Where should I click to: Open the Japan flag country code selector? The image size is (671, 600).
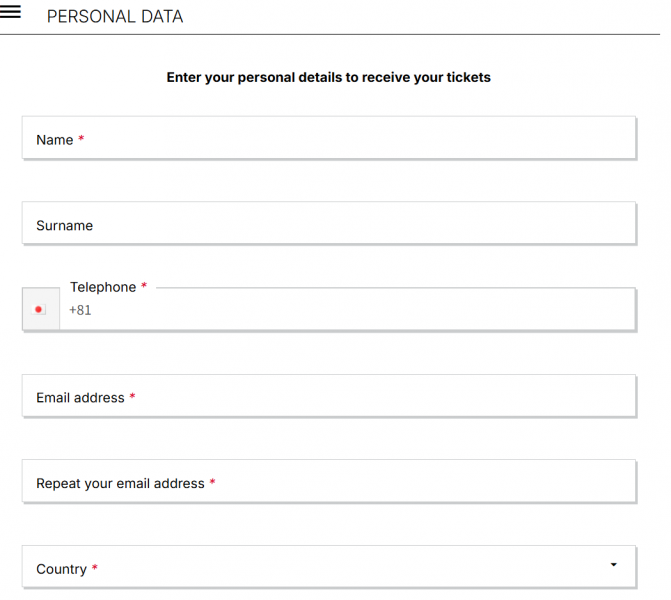click(x=41, y=310)
